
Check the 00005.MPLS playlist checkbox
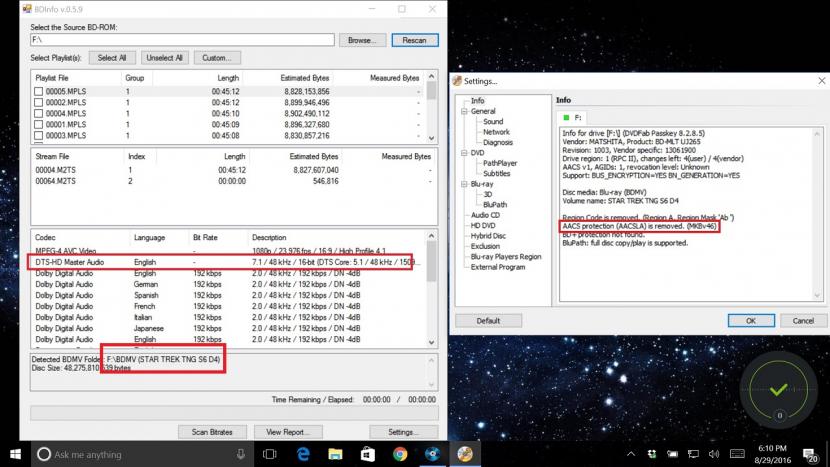39,91
